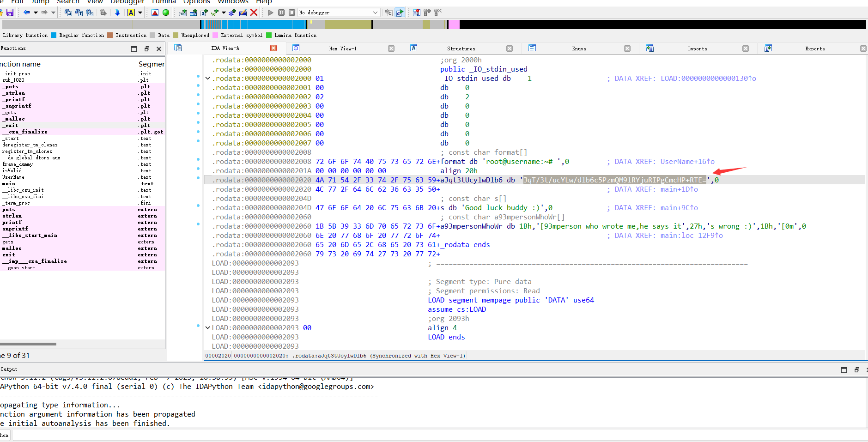
Task: Open the Help menu
Action: coord(264,2)
